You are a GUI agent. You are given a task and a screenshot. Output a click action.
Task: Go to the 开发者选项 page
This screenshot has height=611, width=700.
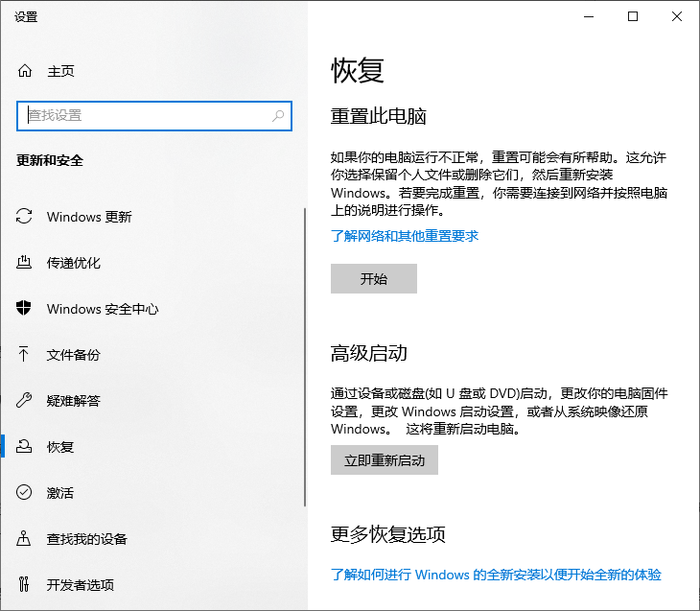81,585
